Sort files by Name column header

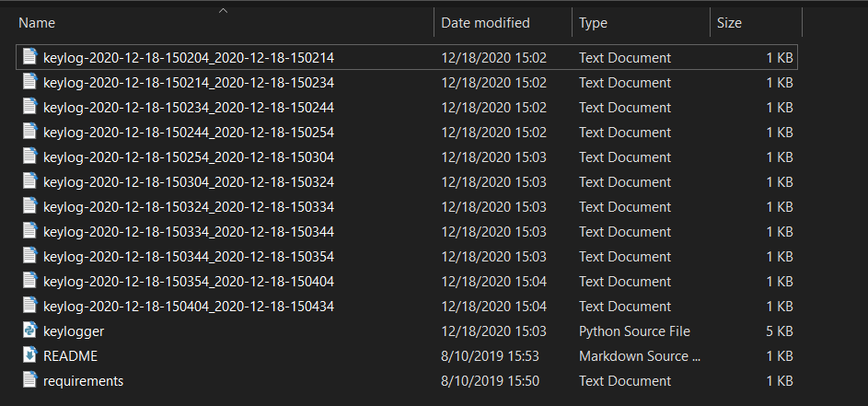pos(37,22)
